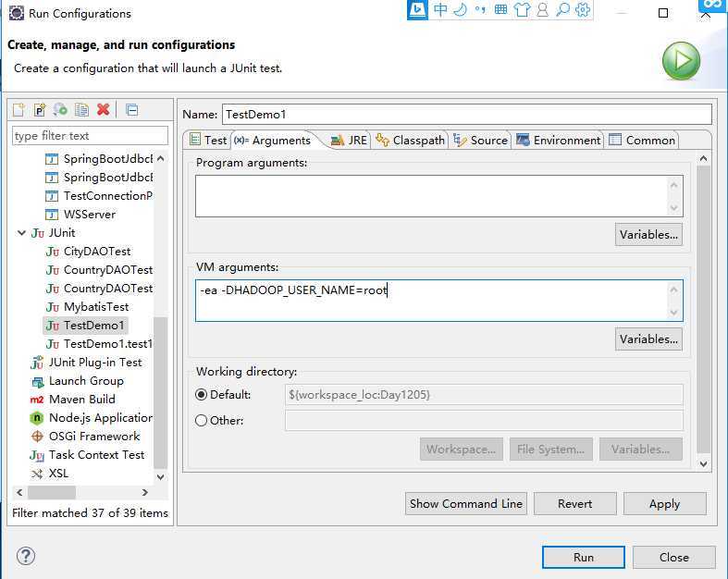Screen dimensions: 728x579
Task: Select TestDemo1.test1 configuration
Action: click(x=98, y=344)
